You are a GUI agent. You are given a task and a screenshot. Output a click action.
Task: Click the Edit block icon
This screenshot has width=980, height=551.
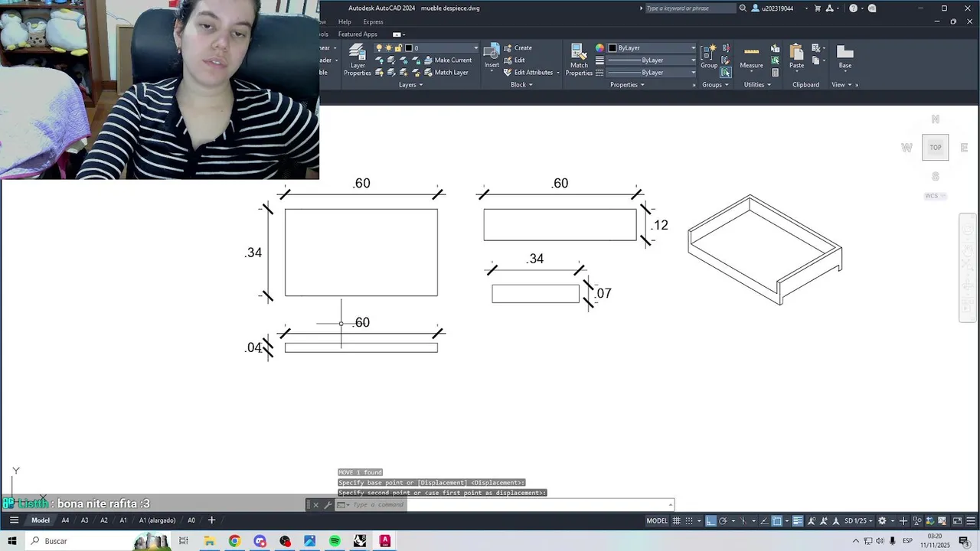508,60
